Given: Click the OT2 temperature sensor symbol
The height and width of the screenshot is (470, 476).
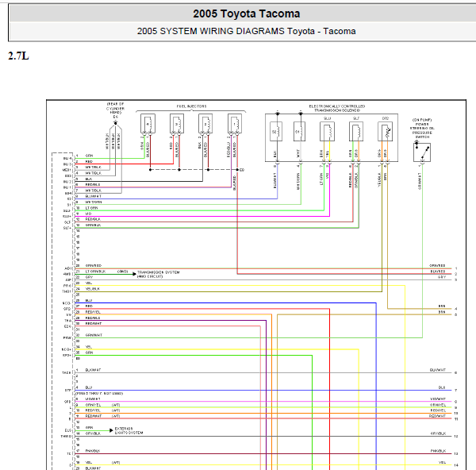Looking at the screenshot, I should (386, 132).
